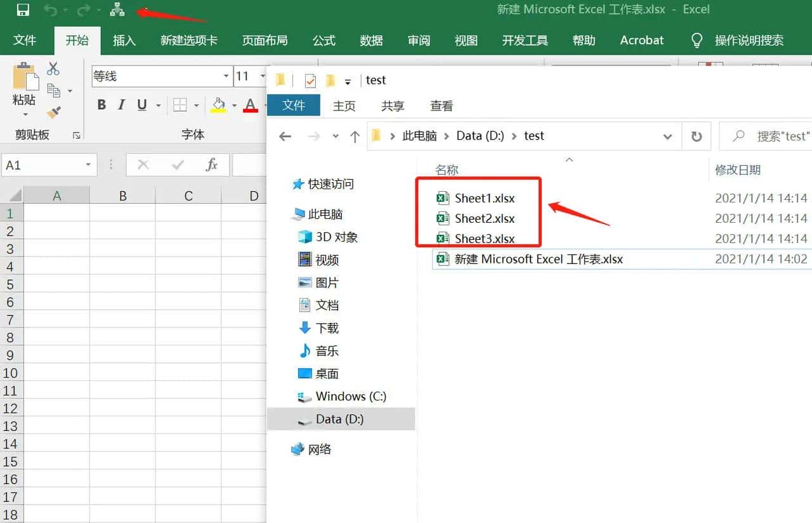The height and width of the screenshot is (523, 812).
Task: Switch to the 插入 ribbon tab
Action: pyautogui.click(x=124, y=40)
